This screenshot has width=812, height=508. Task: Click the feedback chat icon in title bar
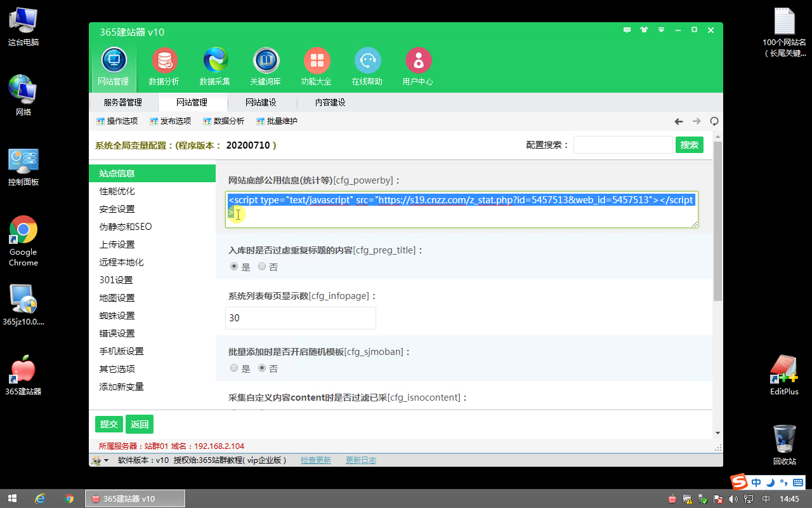[627, 30]
